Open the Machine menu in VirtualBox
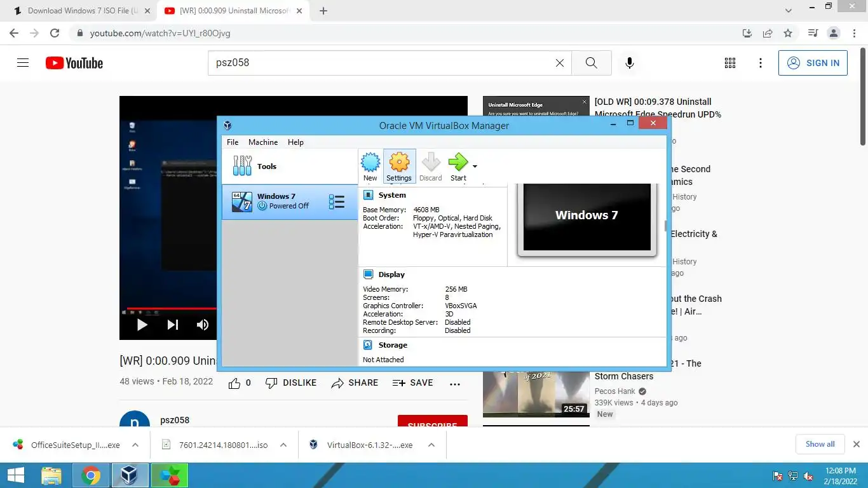The width and height of the screenshot is (868, 488). pyautogui.click(x=263, y=142)
